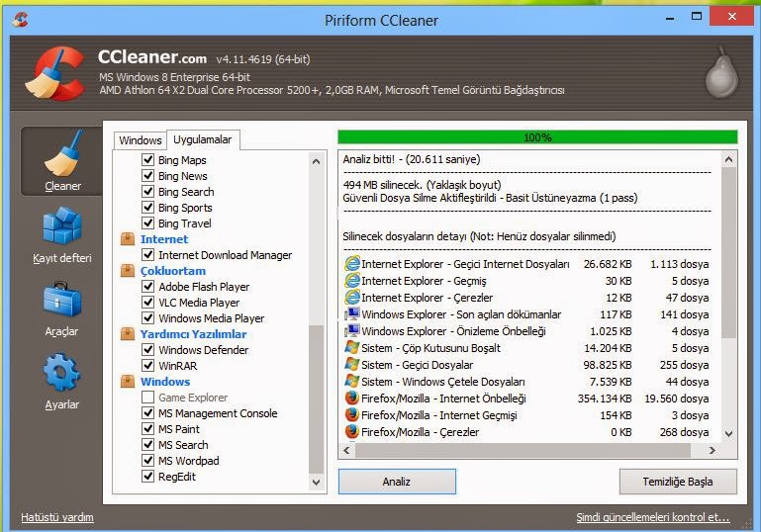Open the Hatüstü yardım link
Image resolution: width=761 pixels, height=532 pixels.
coord(57,517)
